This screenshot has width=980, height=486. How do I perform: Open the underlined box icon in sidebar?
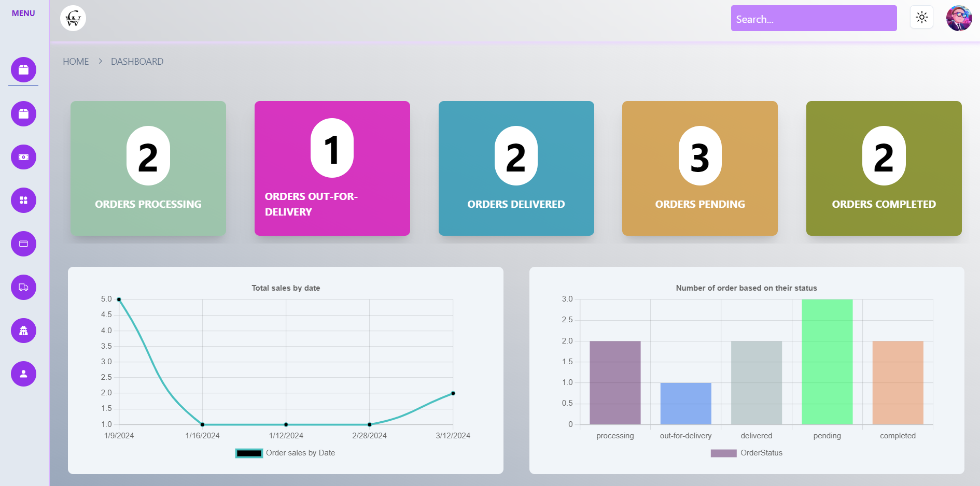coord(23,69)
